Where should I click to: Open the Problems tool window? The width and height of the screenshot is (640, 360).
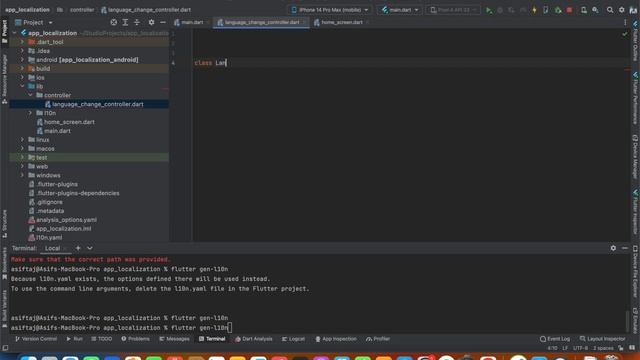(x=136, y=339)
